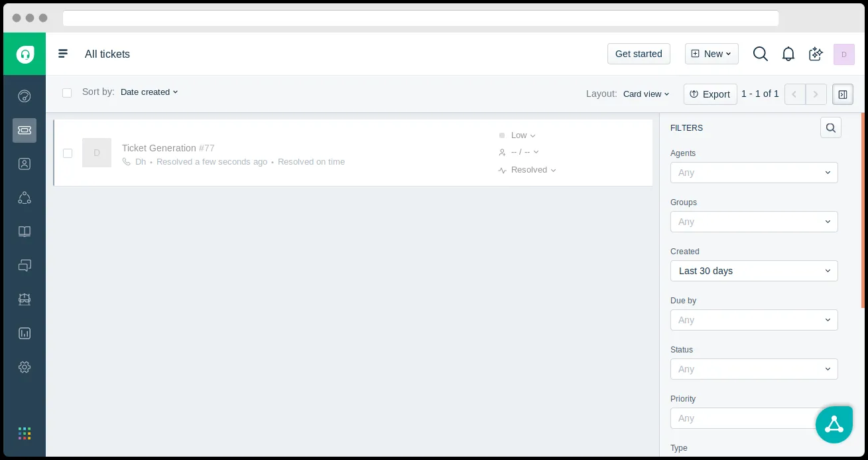Open the Agents filter dropdown
This screenshot has height=460, width=868.
click(754, 173)
